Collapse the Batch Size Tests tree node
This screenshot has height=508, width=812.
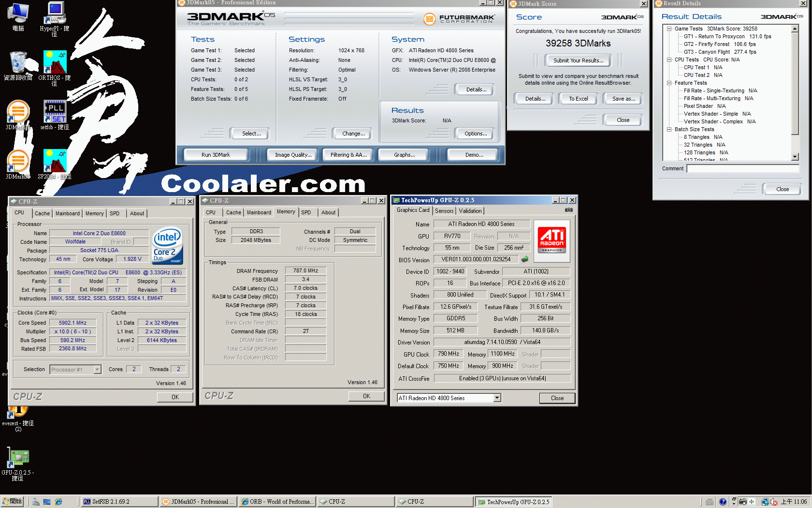click(x=669, y=129)
